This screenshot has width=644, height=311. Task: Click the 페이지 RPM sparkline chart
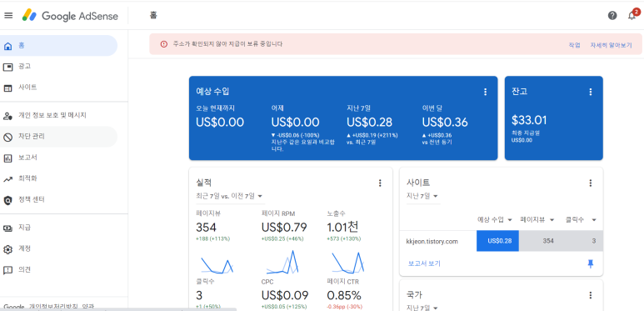(282, 262)
